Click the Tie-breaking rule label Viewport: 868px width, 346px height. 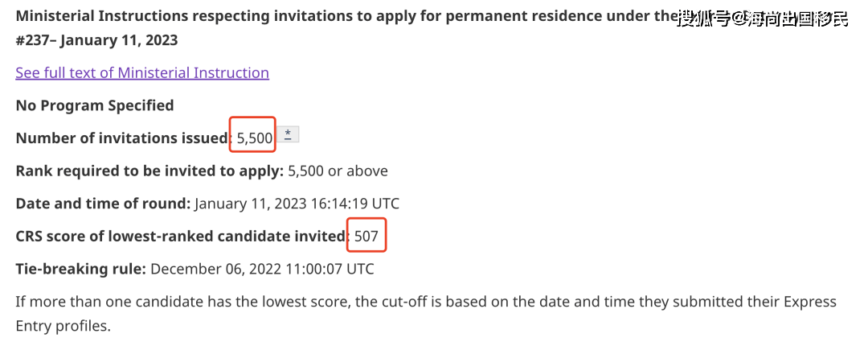pos(81,270)
